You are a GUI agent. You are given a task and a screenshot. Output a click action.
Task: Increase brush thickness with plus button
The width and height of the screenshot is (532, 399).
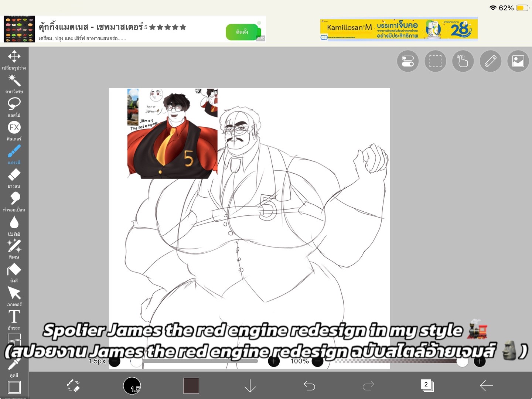[x=274, y=361]
